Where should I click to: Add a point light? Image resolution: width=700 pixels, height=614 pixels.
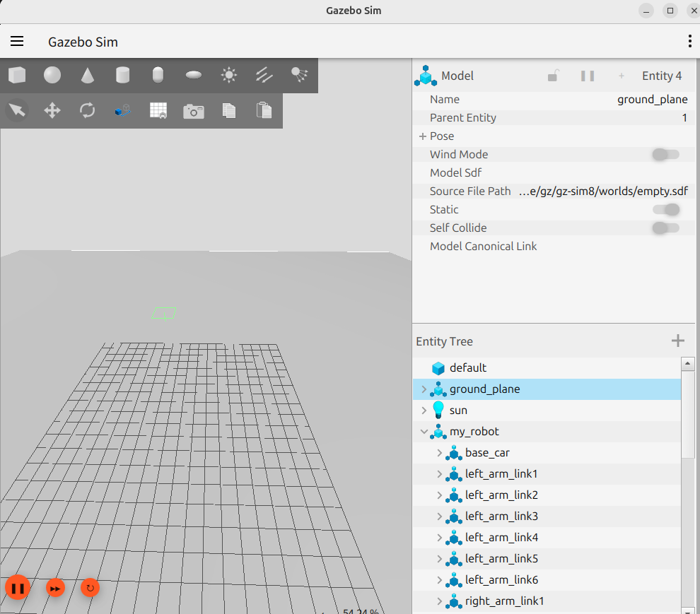(229, 75)
